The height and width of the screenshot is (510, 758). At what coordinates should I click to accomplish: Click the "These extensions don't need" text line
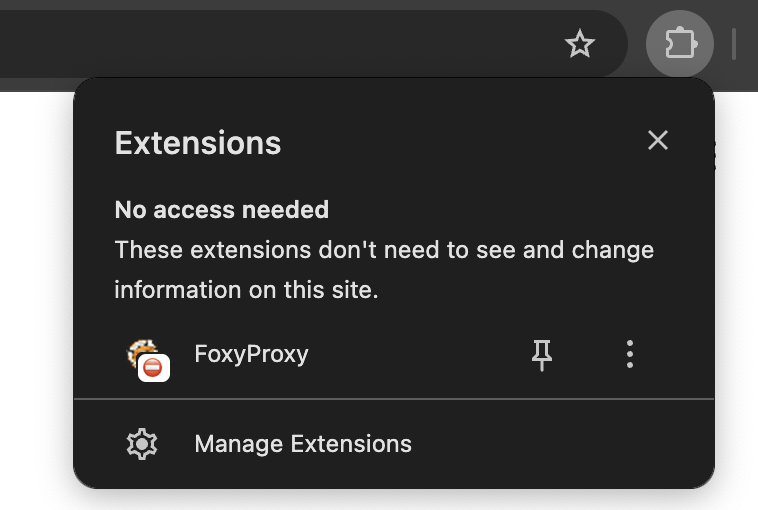[384, 250]
